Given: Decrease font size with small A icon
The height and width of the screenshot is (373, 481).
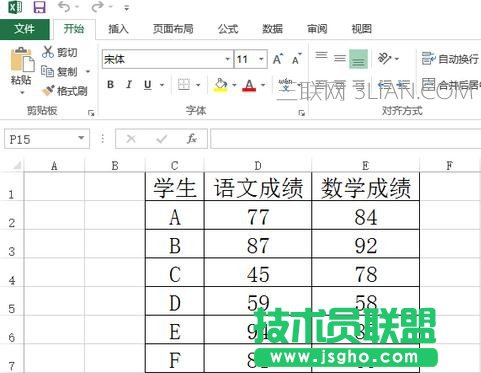Looking at the screenshot, I should [x=296, y=59].
